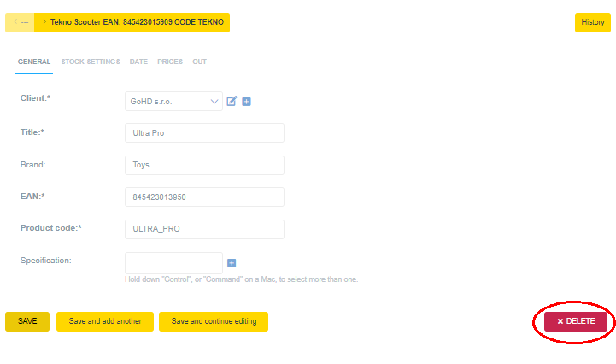Delete this product record
This screenshot has width=616, height=364.
[x=576, y=321]
